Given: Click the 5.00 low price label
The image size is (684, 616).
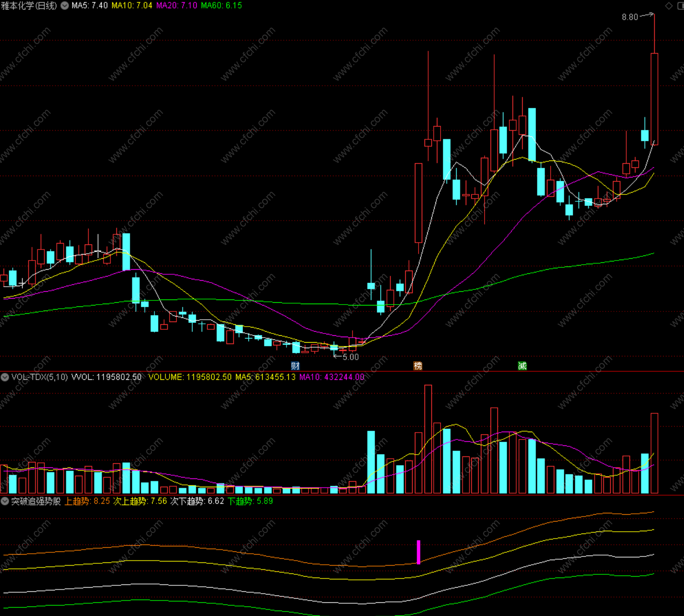Looking at the screenshot, I should [351, 357].
